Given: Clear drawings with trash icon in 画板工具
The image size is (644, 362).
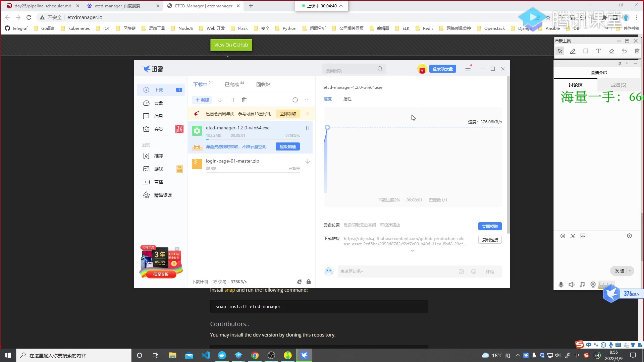Looking at the screenshot, I should [637, 51].
